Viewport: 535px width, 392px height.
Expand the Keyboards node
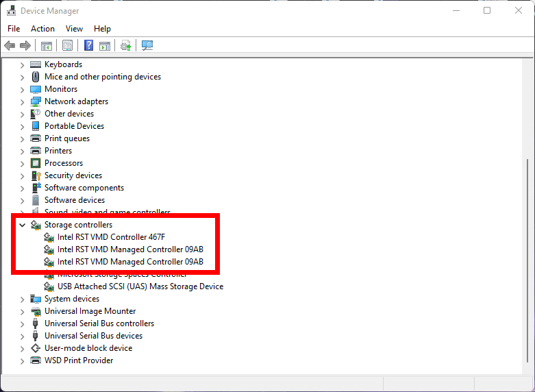22,65
